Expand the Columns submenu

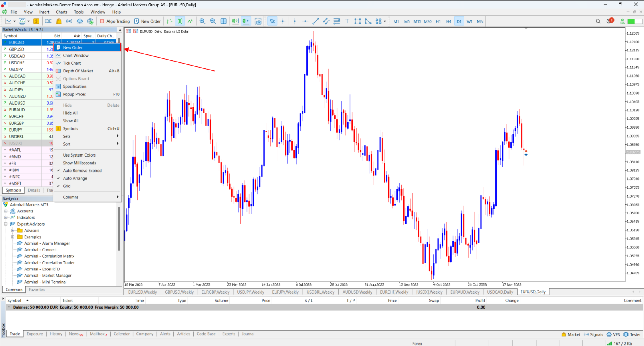pyautogui.click(x=87, y=197)
